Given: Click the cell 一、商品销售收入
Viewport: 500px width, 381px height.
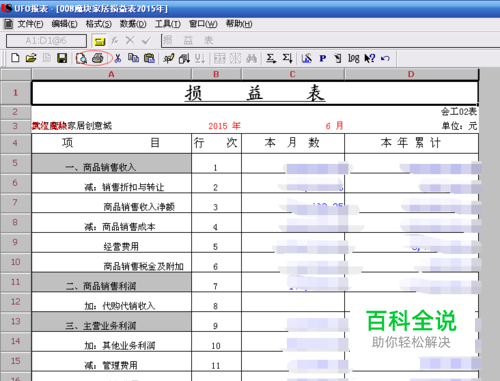Looking at the screenshot, I should [112, 164].
